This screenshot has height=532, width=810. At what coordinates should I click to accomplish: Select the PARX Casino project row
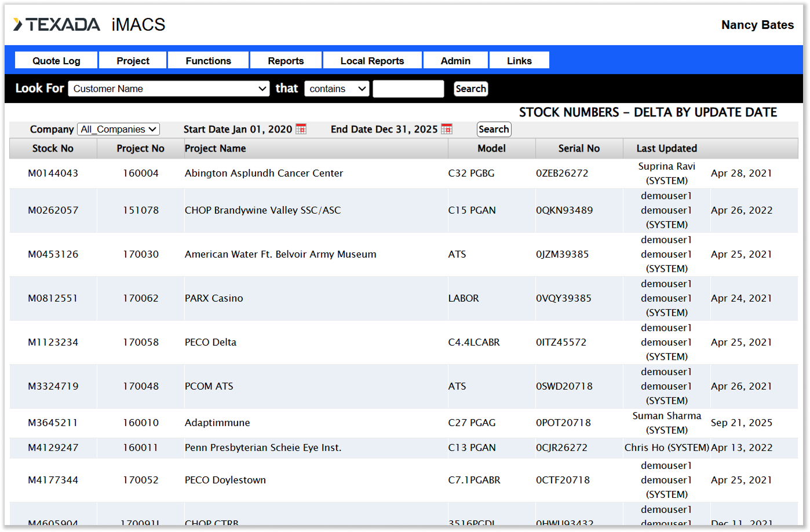(x=214, y=298)
